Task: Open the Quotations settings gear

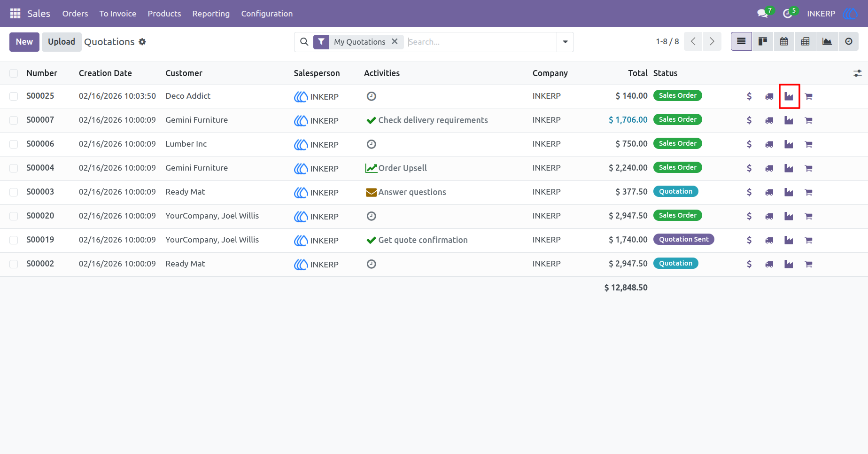Action: click(x=142, y=42)
